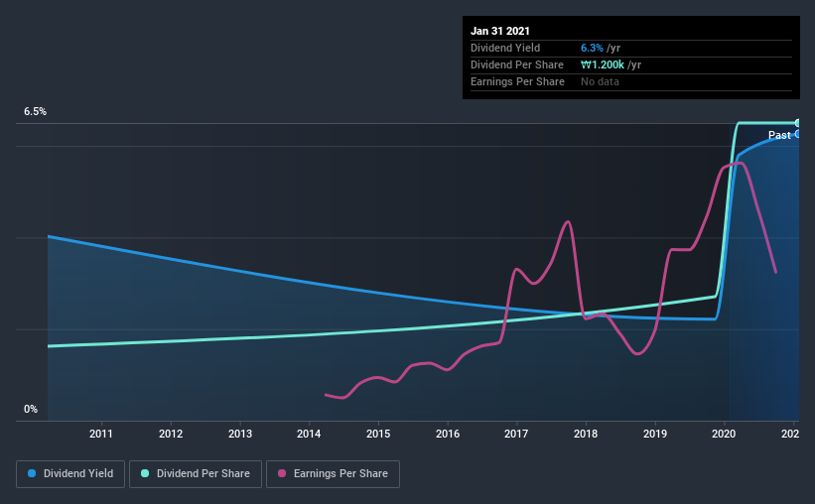Click the ₩1.200k Dividend Per Share value
815x504 pixels.
(x=603, y=64)
